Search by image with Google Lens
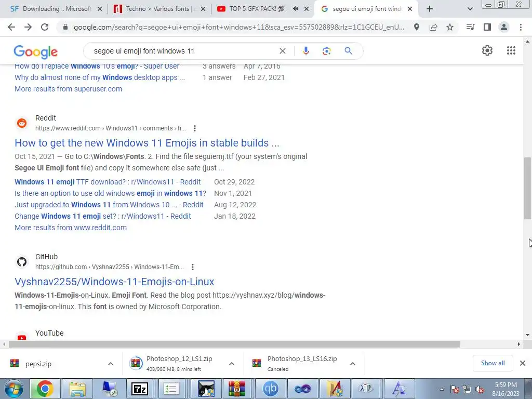Image resolution: width=532 pixels, height=399 pixels. click(x=326, y=51)
